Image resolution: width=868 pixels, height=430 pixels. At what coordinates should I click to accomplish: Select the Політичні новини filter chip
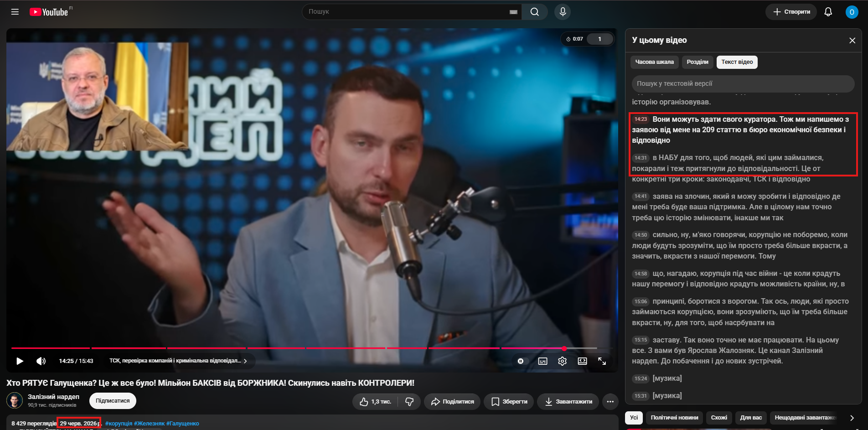[x=674, y=418]
